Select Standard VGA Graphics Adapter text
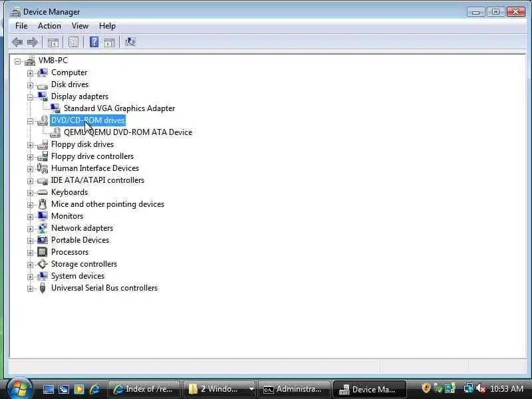Viewport: 532px width, 399px height. (120, 108)
